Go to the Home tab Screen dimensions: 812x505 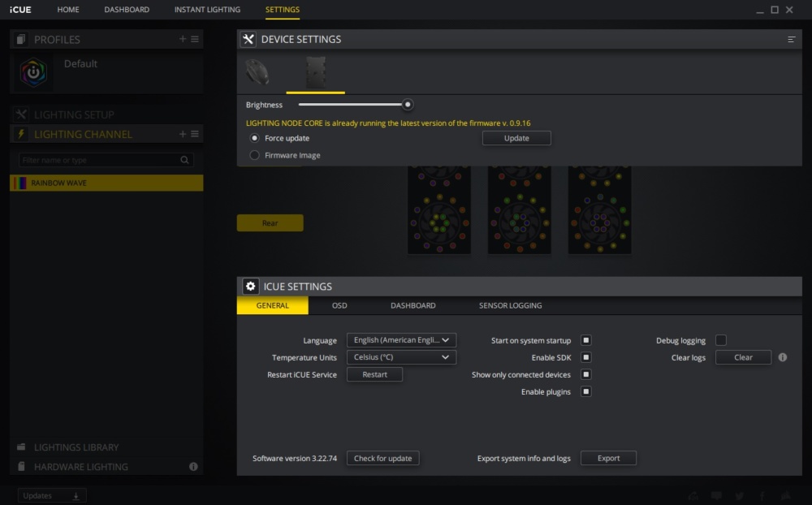click(68, 9)
